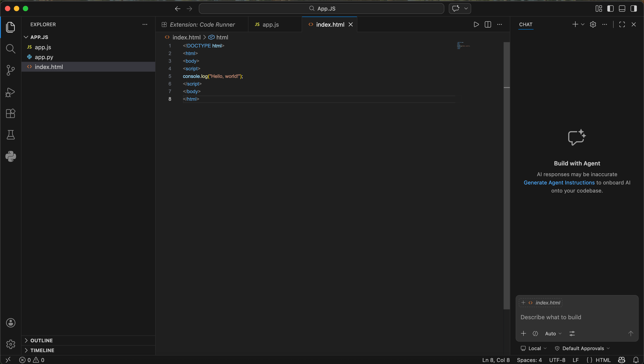Viewport: 644px width, 364px height.
Task: Open Default Approvals picker
Action: (583, 349)
